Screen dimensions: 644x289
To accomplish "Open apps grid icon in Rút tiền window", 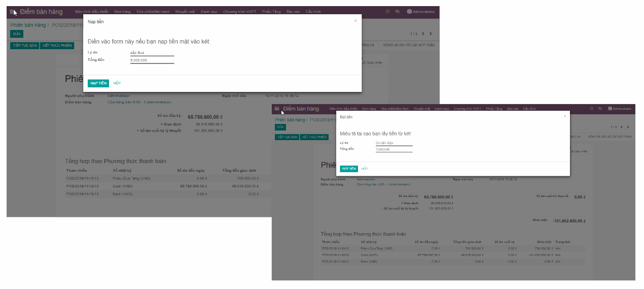I will point(276,109).
